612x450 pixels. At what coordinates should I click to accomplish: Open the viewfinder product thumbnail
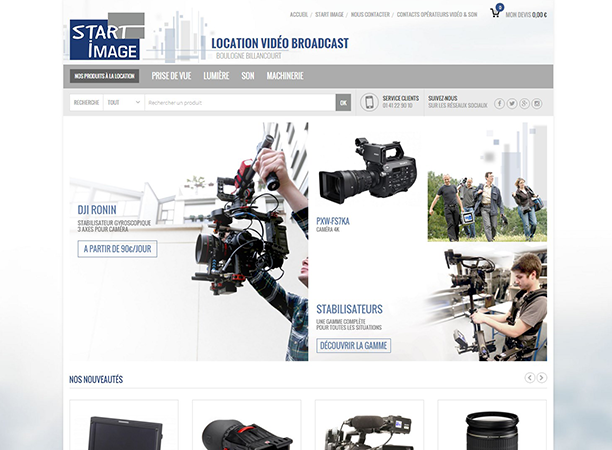click(x=247, y=432)
